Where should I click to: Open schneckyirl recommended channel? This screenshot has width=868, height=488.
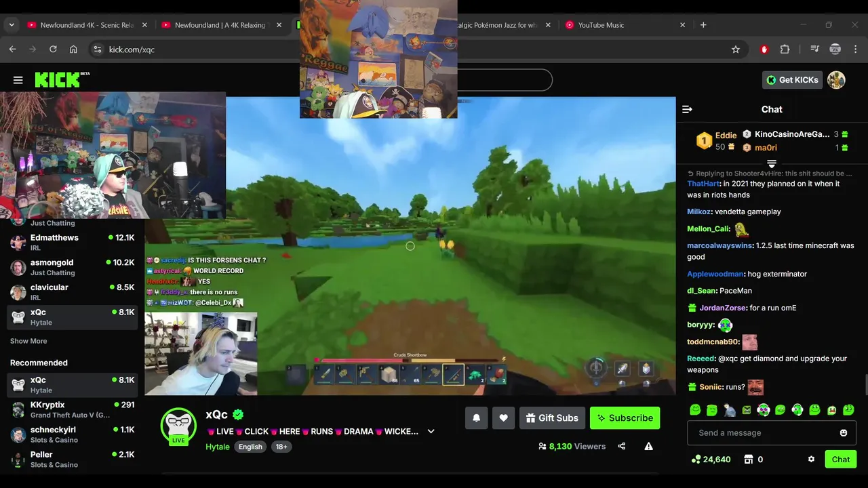[71, 434]
